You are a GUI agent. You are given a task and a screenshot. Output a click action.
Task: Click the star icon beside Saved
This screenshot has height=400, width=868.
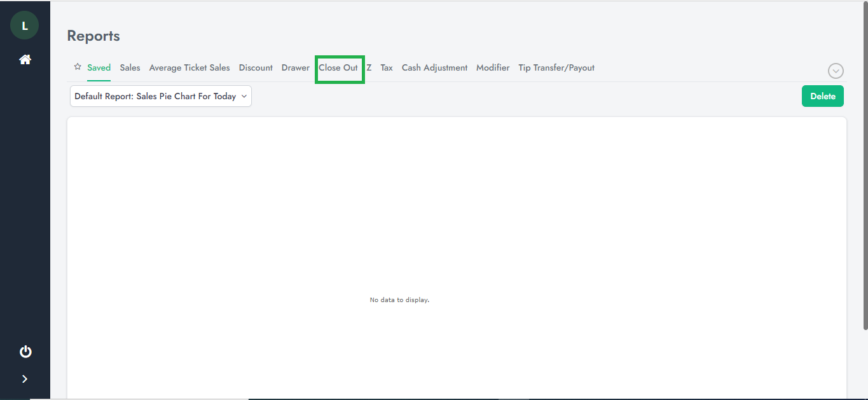pos(78,67)
